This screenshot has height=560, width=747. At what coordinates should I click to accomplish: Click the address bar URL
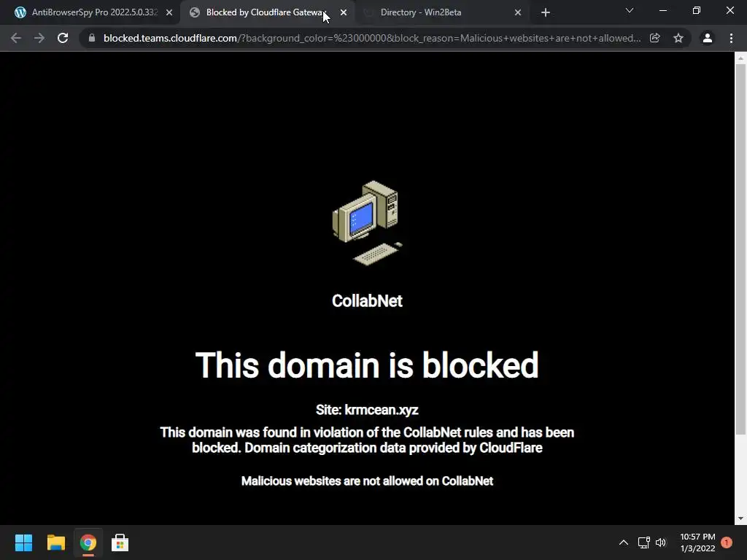[371, 38]
